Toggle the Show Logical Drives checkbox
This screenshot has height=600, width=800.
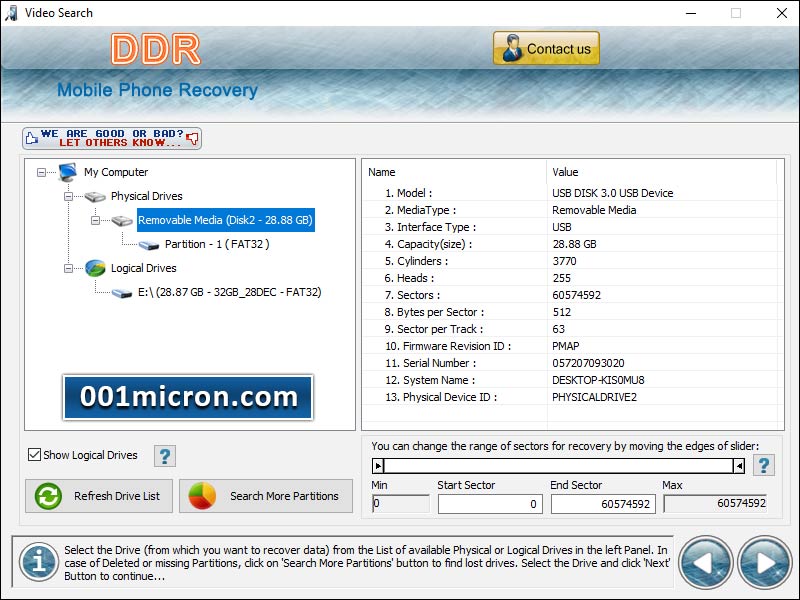[36, 455]
